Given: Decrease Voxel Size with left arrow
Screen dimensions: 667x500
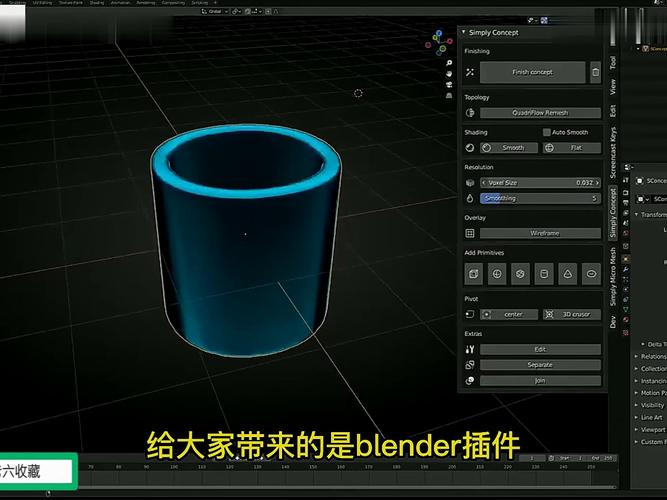Looking at the screenshot, I should click(484, 183).
